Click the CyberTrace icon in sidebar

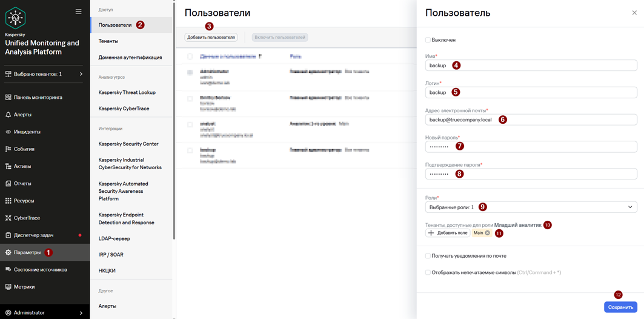pos(8,218)
